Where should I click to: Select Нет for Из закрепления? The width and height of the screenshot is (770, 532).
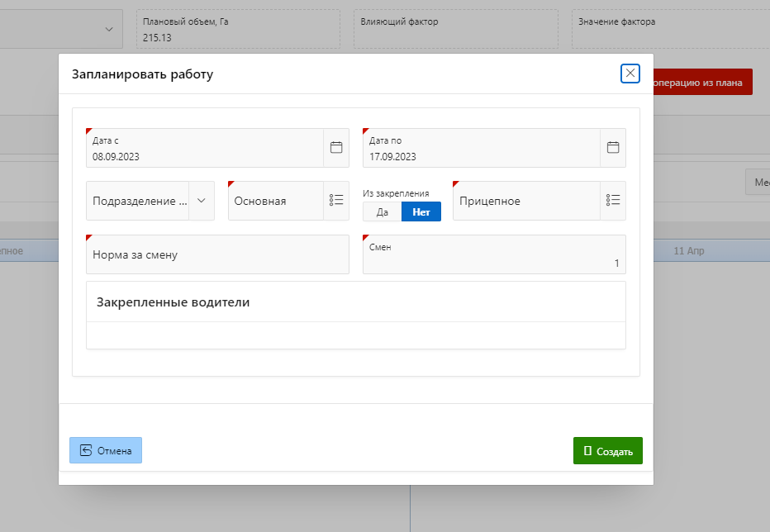[421, 211]
